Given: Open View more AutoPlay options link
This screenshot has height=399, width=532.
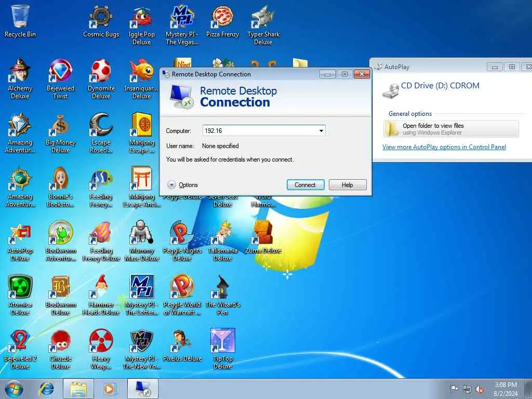Looking at the screenshot, I should point(444,147).
